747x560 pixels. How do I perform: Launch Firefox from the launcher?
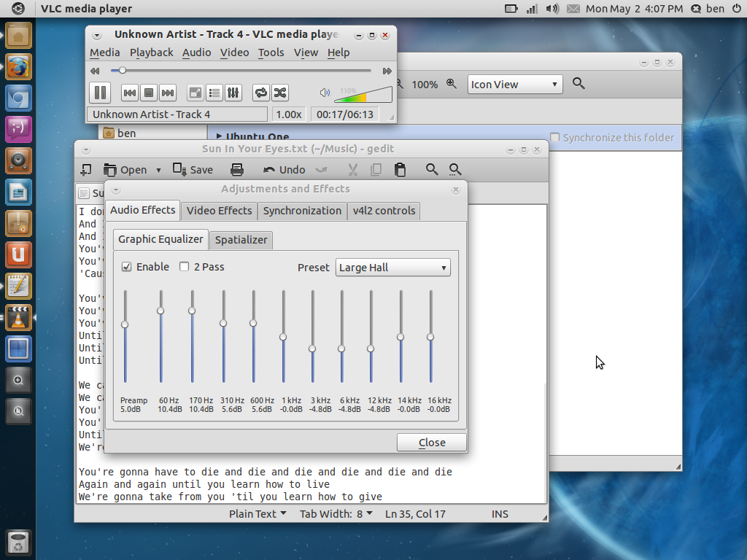tap(18, 67)
